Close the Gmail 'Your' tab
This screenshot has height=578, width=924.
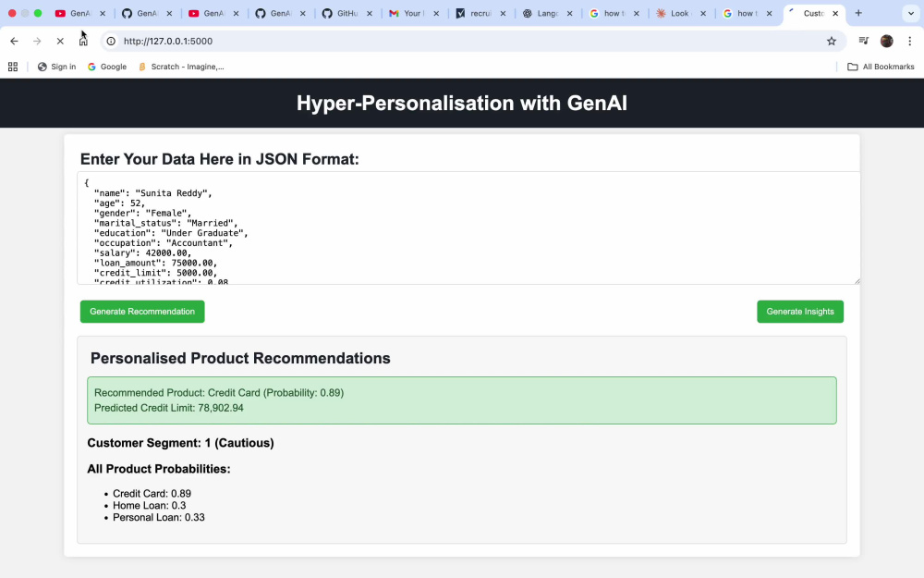pyautogui.click(x=436, y=13)
